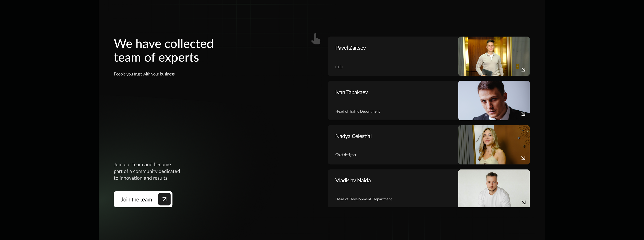Image resolution: width=644 pixels, height=240 pixels.
Task: Select Nadya Celestial's portrait photo
Action: pos(494,145)
